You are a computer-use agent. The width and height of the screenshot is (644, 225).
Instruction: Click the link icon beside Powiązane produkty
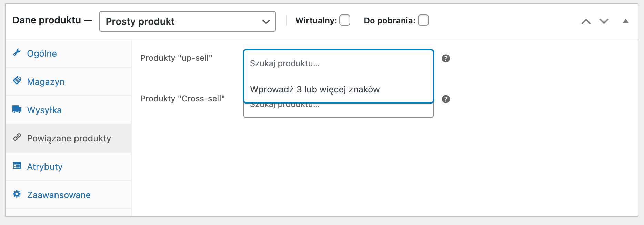click(x=17, y=137)
